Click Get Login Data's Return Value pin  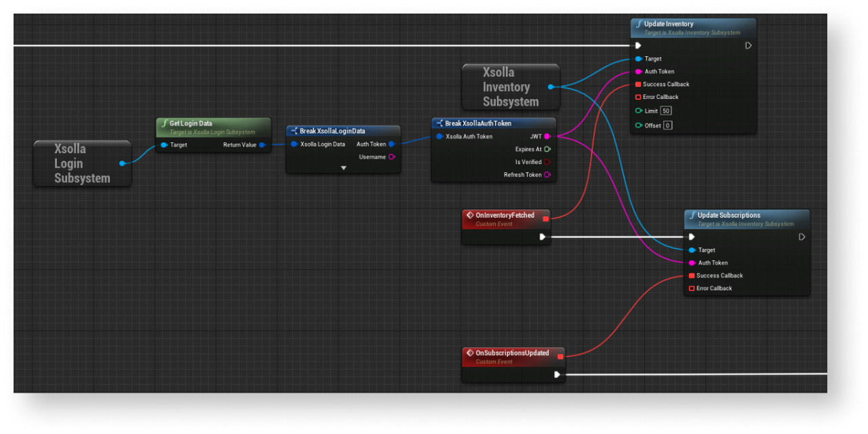click(x=262, y=144)
